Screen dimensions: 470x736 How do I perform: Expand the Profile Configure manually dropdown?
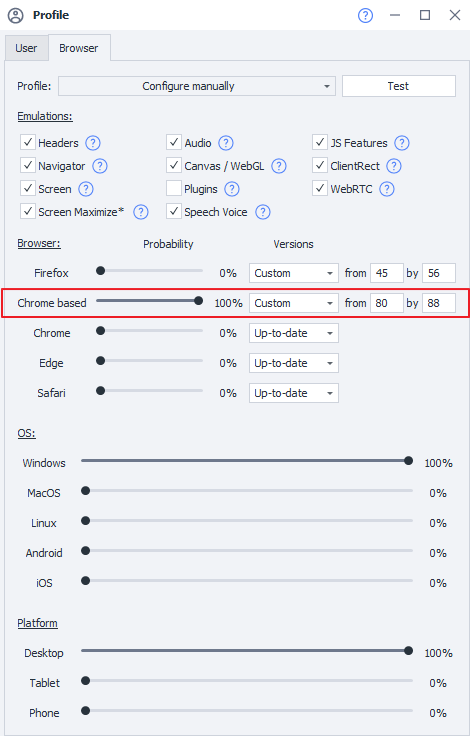(197, 86)
